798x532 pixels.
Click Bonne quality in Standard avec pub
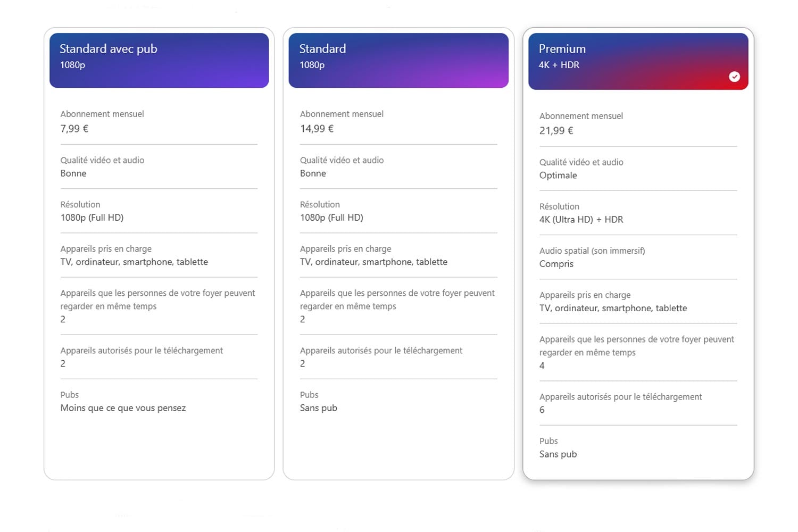pyautogui.click(x=73, y=173)
